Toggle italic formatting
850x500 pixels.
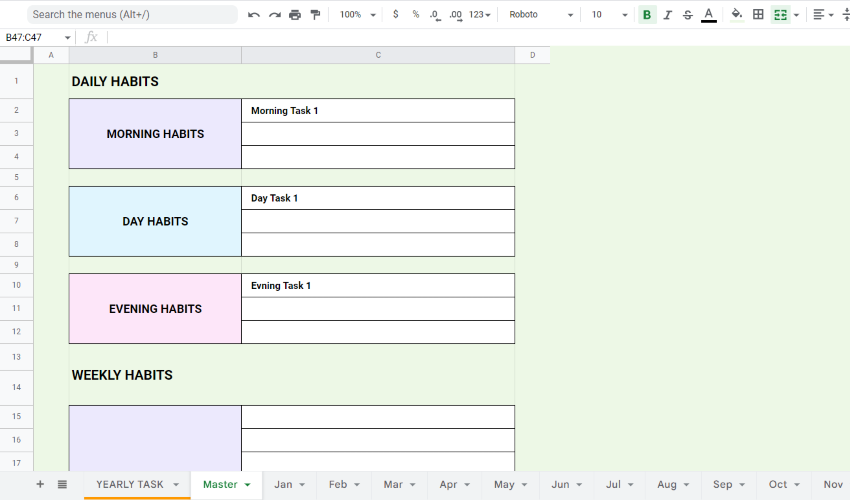click(x=668, y=15)
